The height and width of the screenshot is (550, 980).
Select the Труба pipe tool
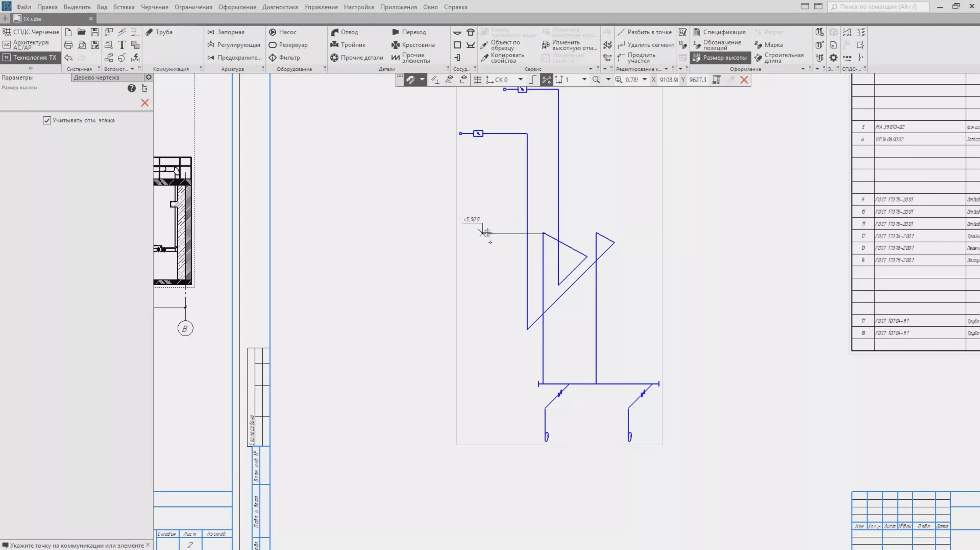coord(160,32)
